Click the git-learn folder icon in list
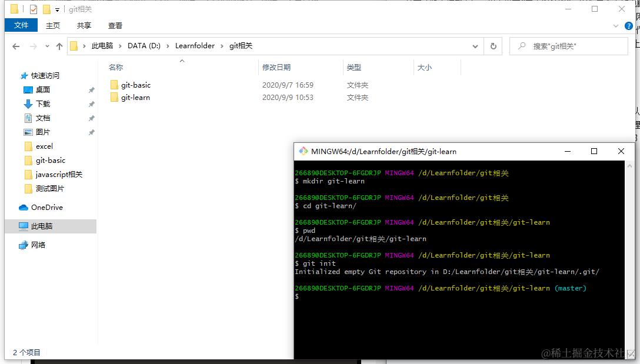Viewport: 640px width, 364px height. click(114, 97)
